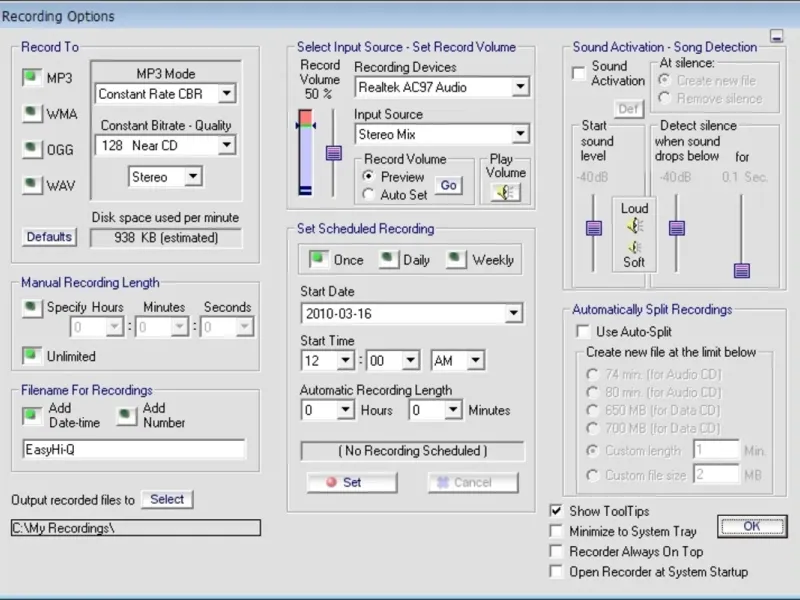Switch schedule to Weekly

tap(456, 259)
